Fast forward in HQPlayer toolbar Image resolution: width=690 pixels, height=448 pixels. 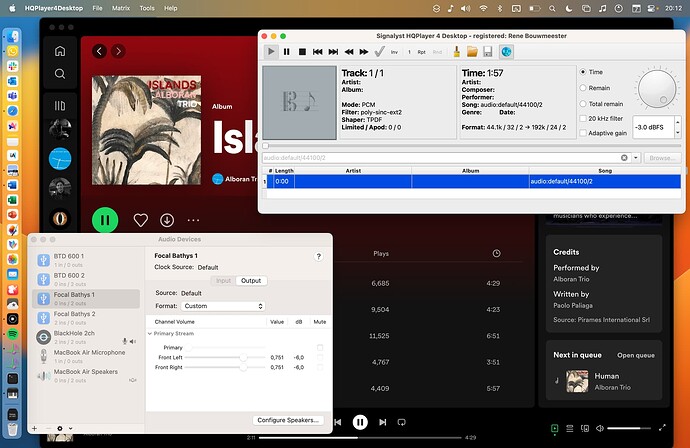click(x=364, y=52)
